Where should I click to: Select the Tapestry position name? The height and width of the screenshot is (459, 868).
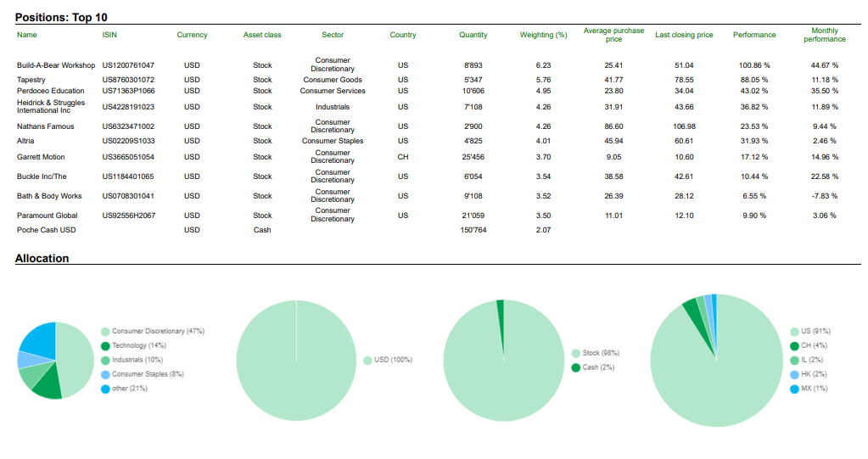[31, 80]
